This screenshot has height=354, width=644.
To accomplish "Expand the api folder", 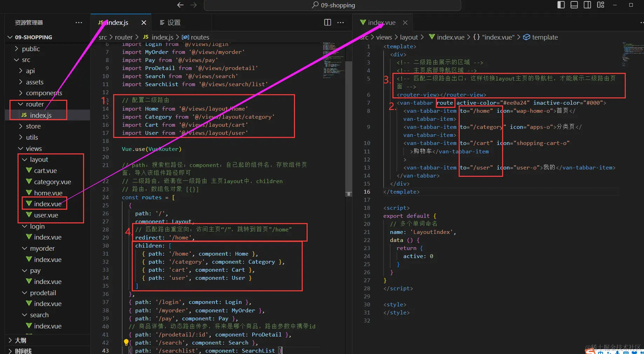I will (30, 71).
